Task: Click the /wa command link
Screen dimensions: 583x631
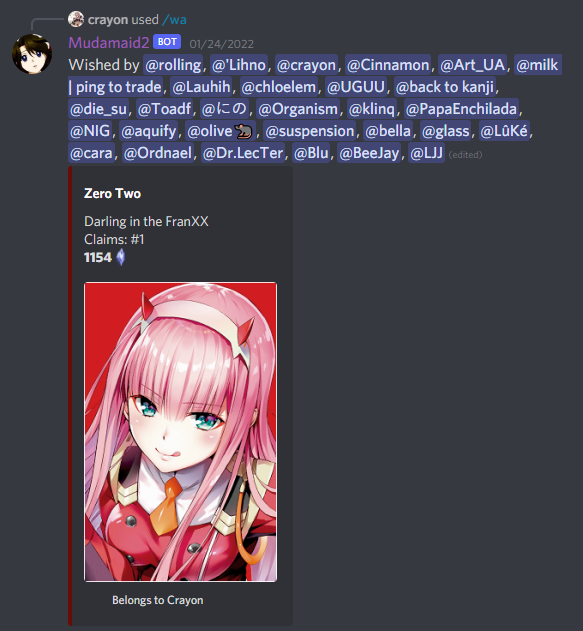Action: tap(174, 19)
